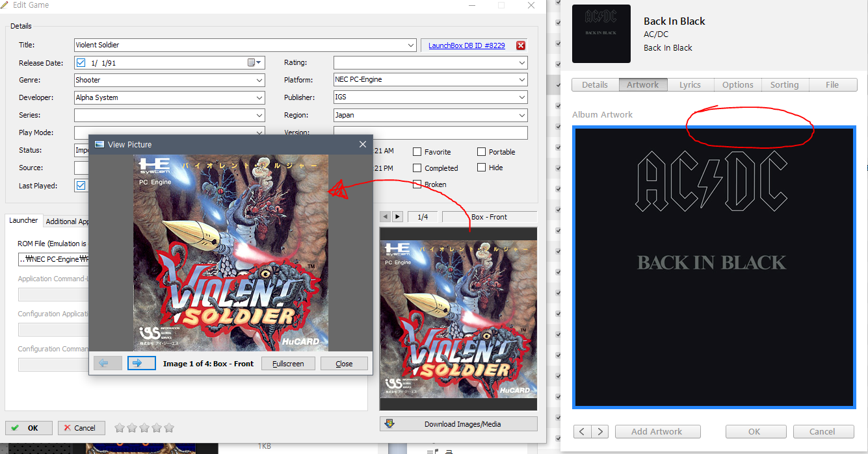Click the next track arrow beside Add Artwork
The image size is (868, 454).
600,431
